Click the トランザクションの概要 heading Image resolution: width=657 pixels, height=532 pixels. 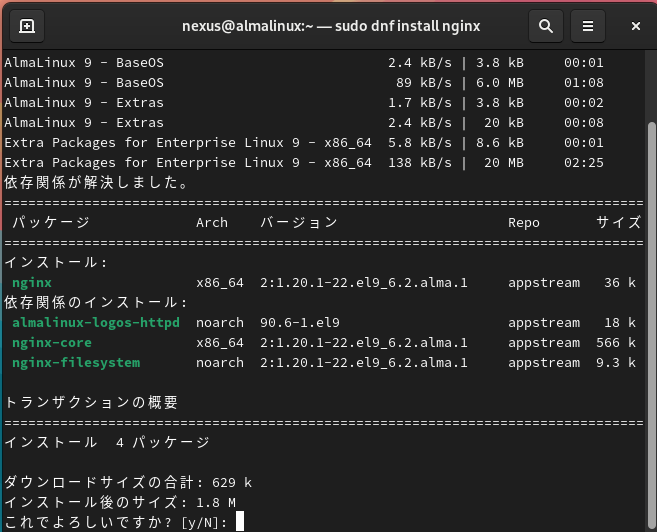92,403
